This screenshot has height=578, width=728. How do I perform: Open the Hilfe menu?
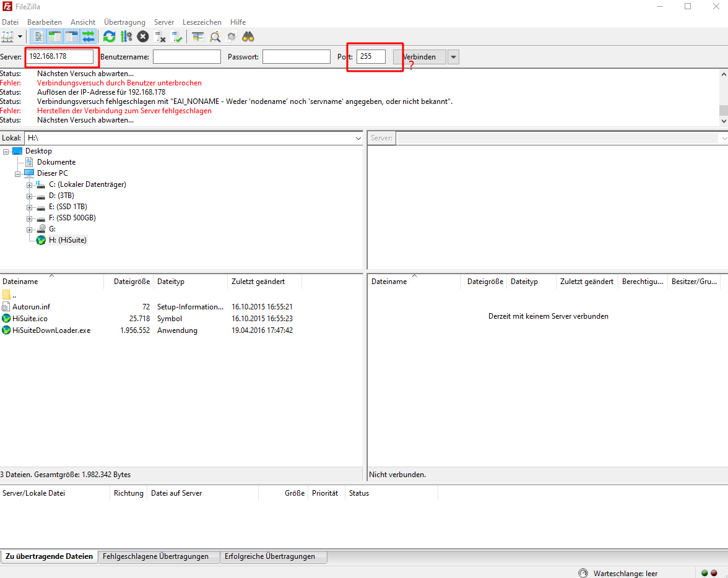238,22
